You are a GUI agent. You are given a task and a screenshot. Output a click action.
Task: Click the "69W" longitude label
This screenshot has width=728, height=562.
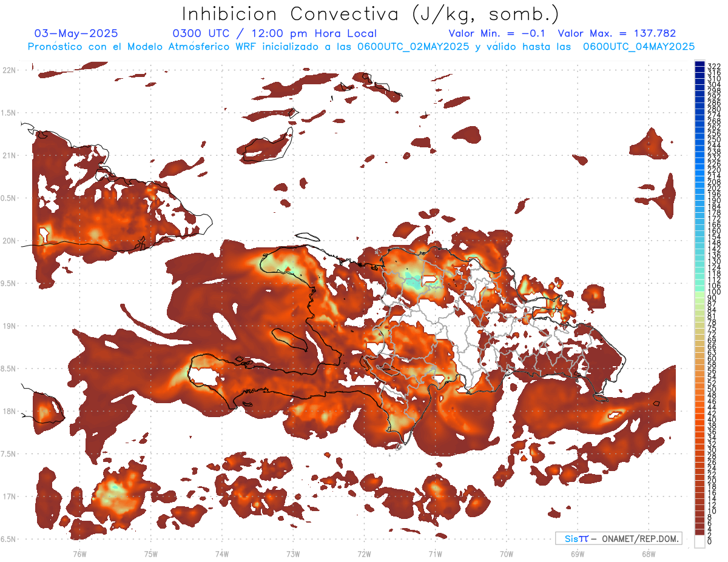coord(578,554)
